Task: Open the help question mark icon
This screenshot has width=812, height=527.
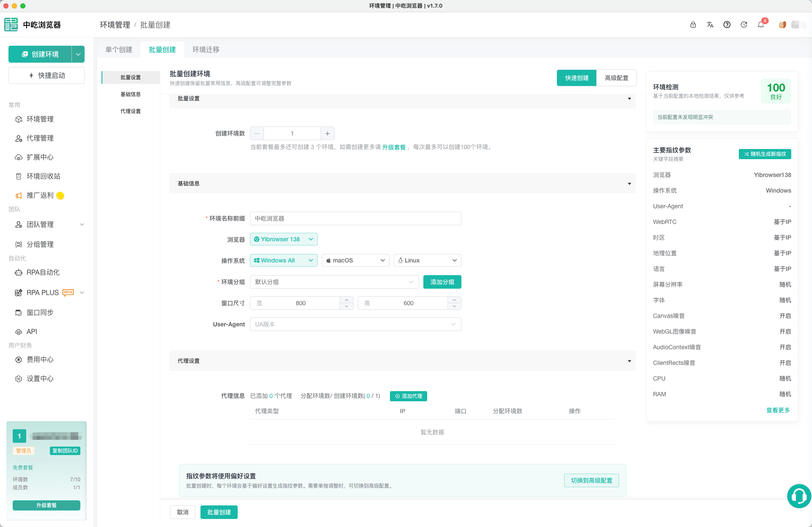Action: pos(727,25)
